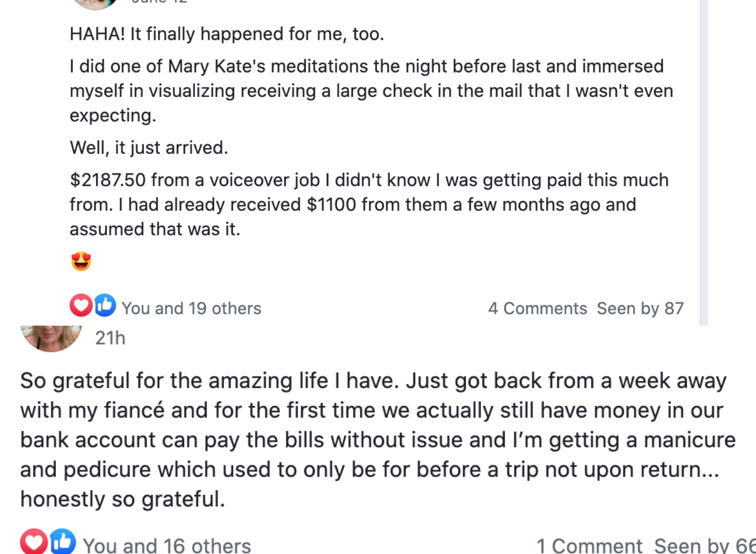The width and height of the screenshot is (756, 554).
Task: Click the heart reaction on the voiceover post
Action: (x=81, y=306)
